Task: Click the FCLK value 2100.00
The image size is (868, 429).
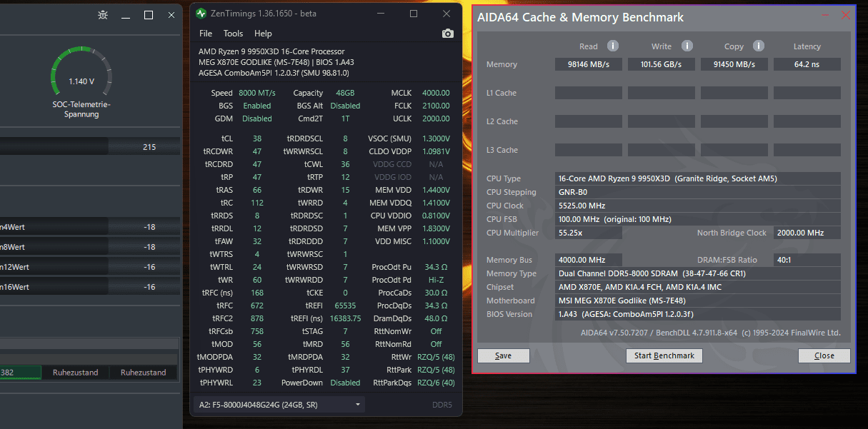Action: [436, 106]
